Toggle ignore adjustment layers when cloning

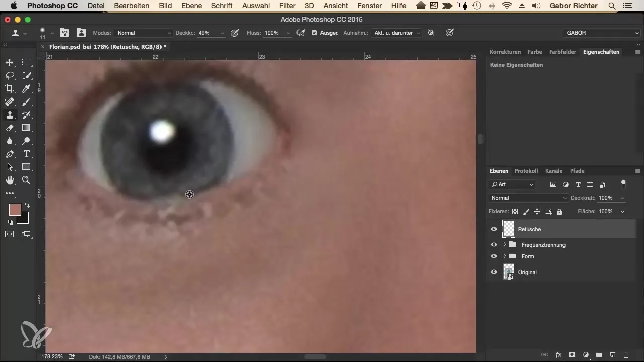pos(431,33)
